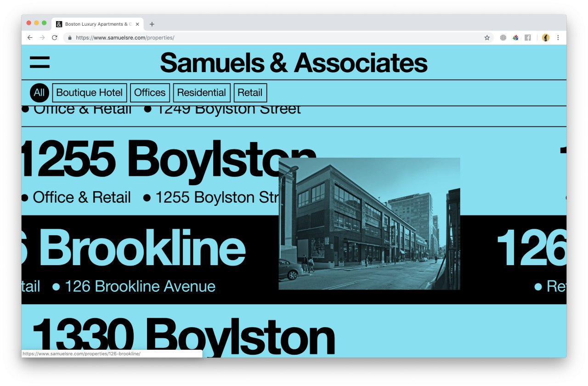The image size is (588, 386).
Task: View the site security padlock icon
Action: (x=70, y=38)
